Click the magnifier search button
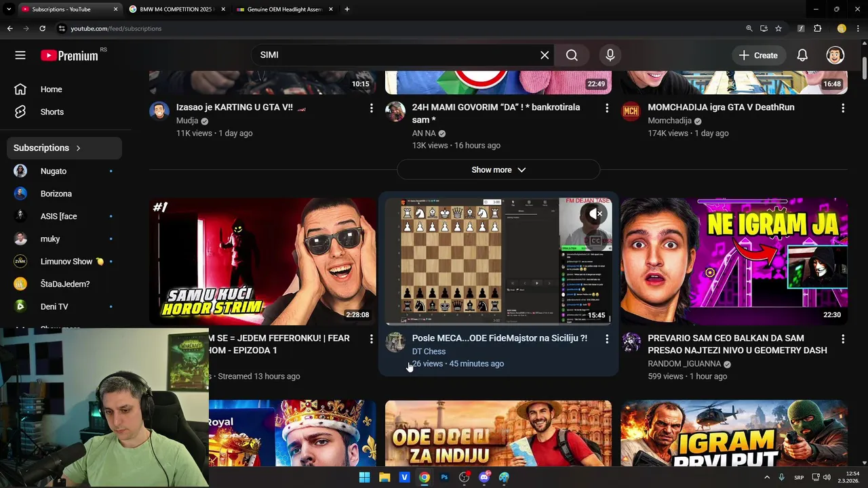868x488 pixels. coord(572,55)
